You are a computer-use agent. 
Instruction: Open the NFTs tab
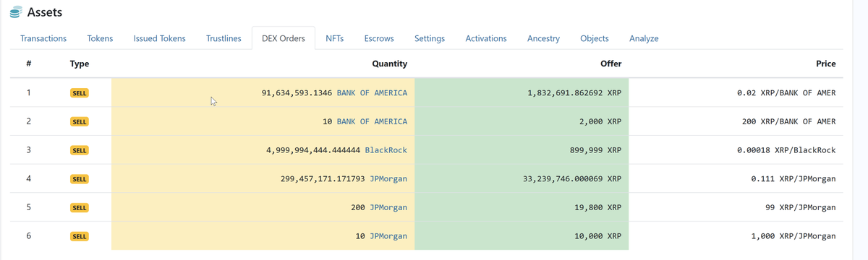pyautogui.click(x=334, y=38)
